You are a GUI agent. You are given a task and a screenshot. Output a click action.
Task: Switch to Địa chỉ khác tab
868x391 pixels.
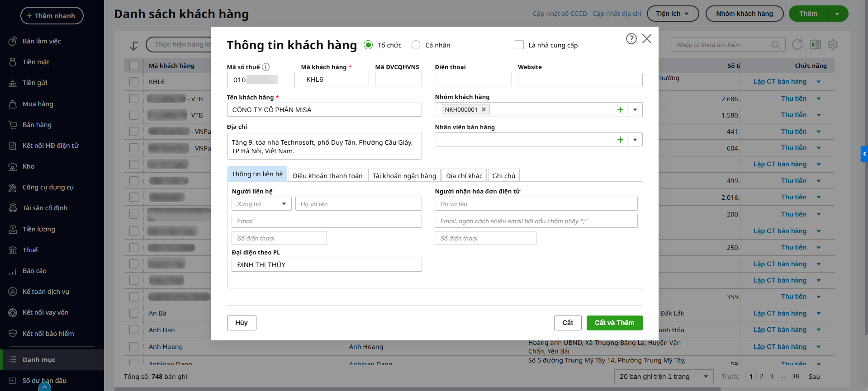(464, 176)
